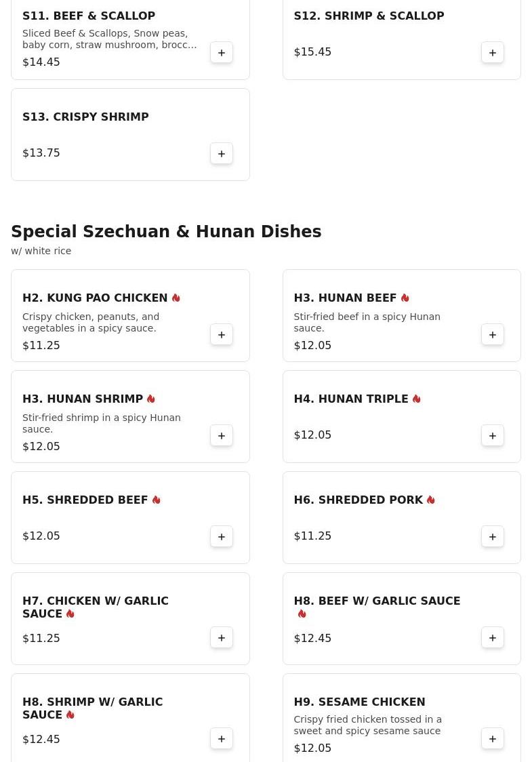The image size is (532, 762).
Task: Add S11 Beef & Scallop to order
Action: [x=222, y=53]
